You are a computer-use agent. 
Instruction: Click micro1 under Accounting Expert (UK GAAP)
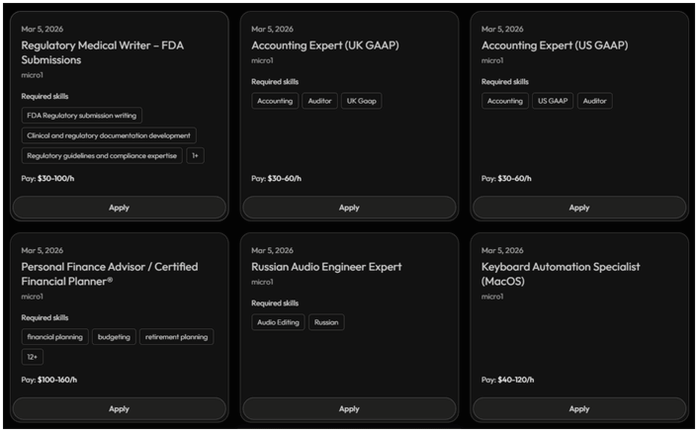coord(262,61)
